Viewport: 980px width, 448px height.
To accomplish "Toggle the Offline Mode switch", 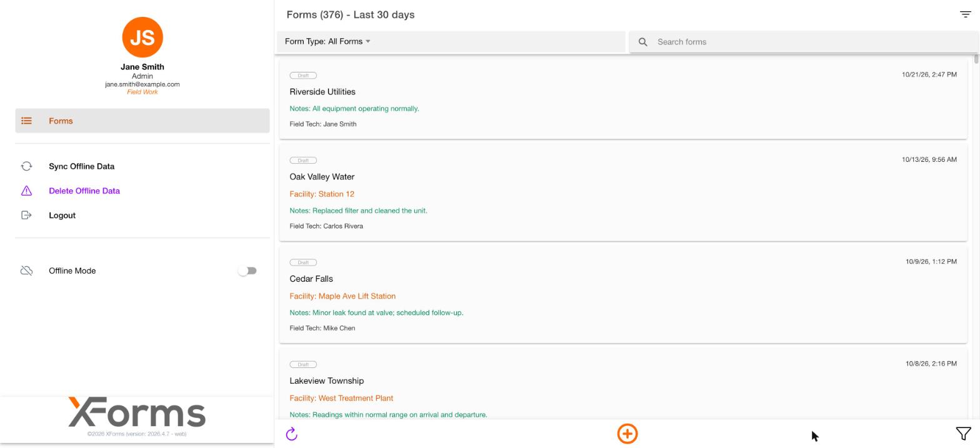I will 247,271.
